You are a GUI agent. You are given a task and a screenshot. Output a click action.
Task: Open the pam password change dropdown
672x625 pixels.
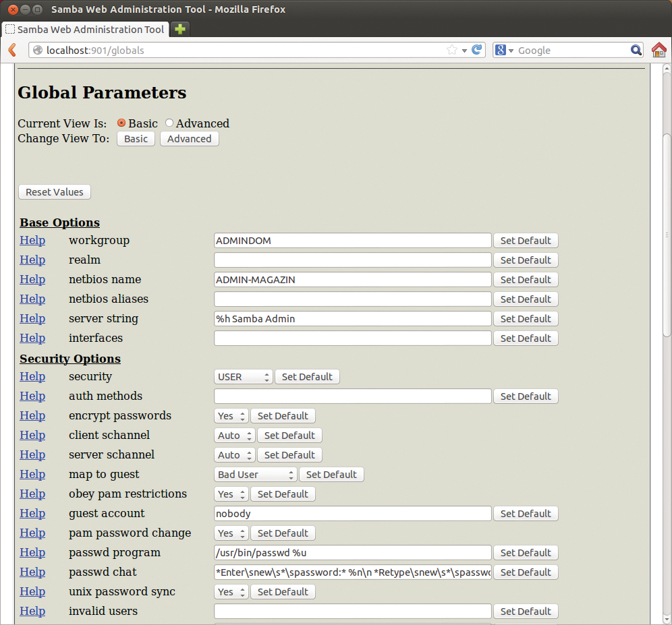231,533
